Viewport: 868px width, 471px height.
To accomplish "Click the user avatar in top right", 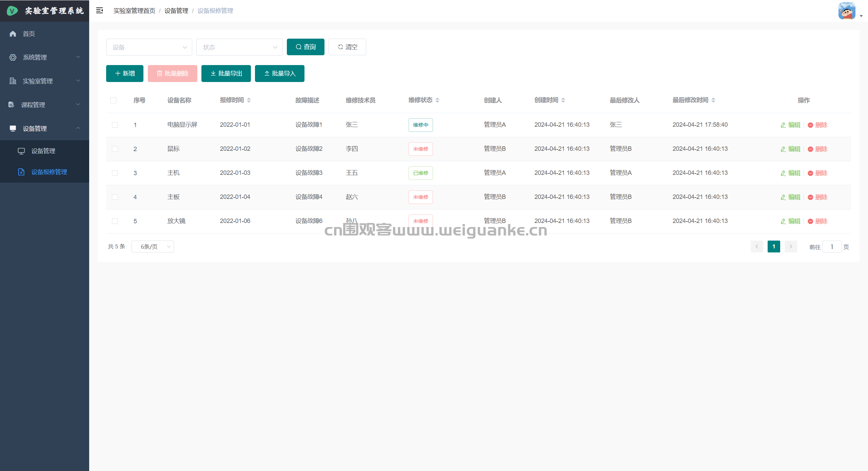I will [x=847, y=11].
